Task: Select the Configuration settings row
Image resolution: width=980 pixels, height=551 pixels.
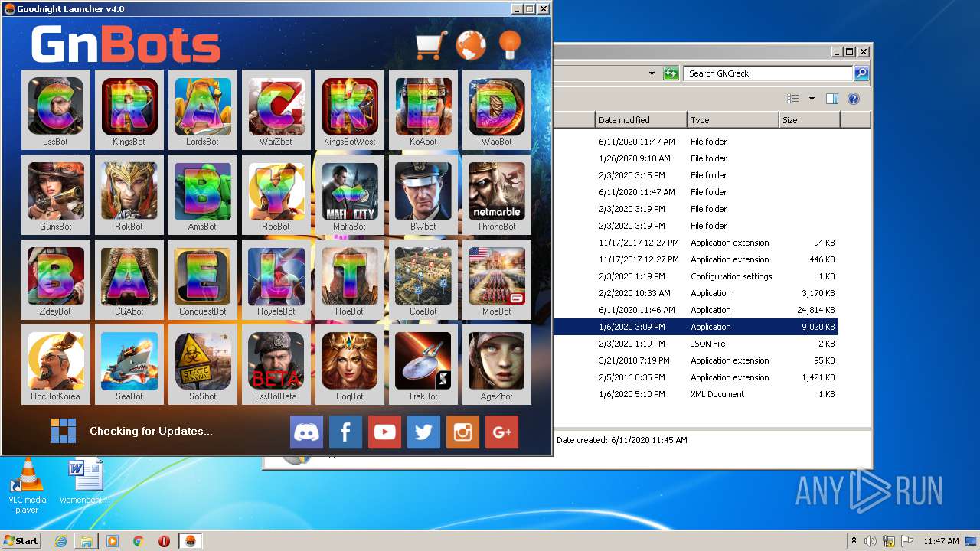Action: tap(695, 276)
